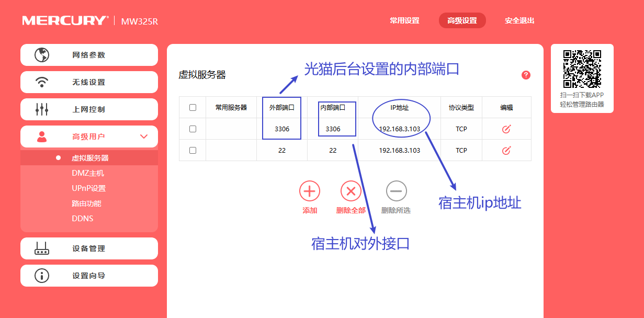
Task: Click the router icon for 设备管理
Action: [x=42, y=248]
